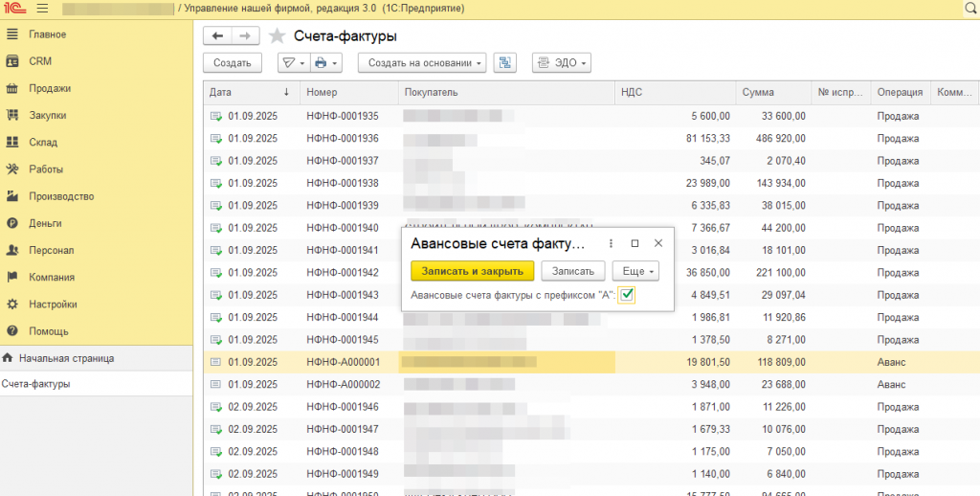Viewport: 980px width, 496px height.
Task: Click the Покупатель column header
Action: 506,92
